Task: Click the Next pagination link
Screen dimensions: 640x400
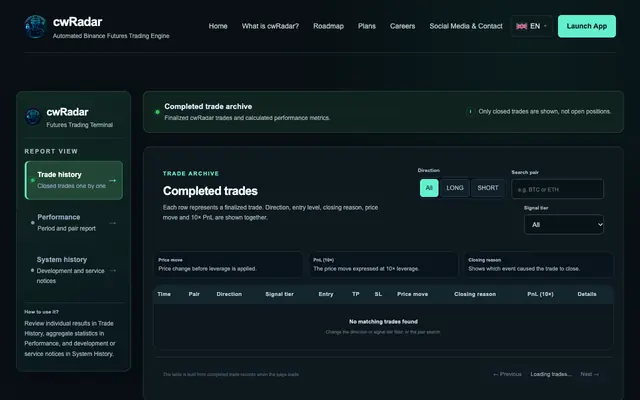Action: [x=590, y=374]
